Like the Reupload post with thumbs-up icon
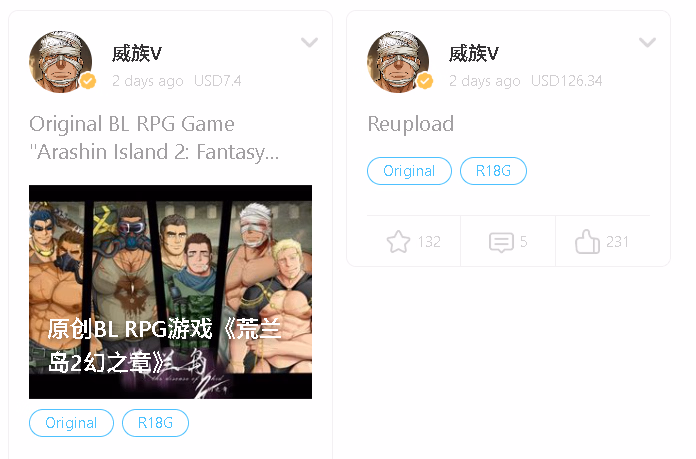 point(587,242)
